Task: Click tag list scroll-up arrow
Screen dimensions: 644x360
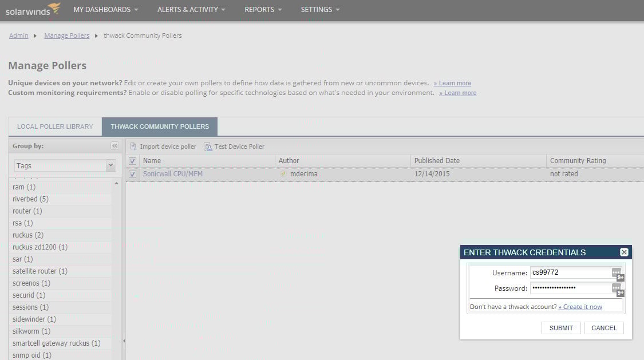Action: [x=117, y=184]
